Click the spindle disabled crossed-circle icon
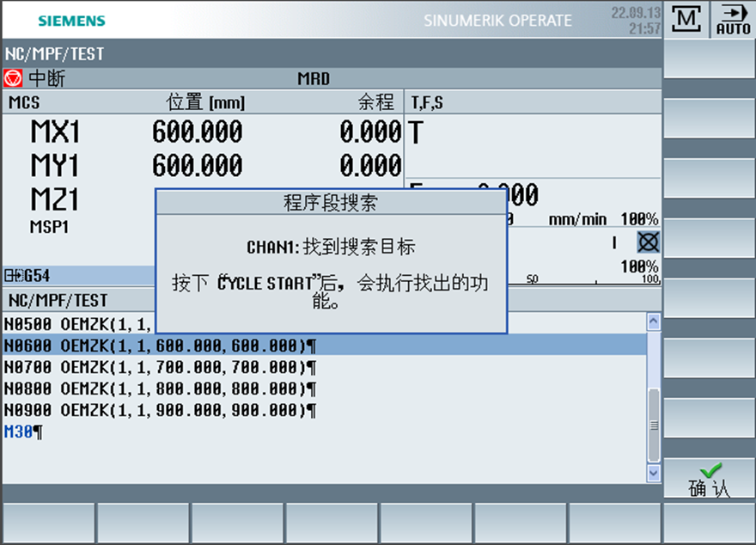This screenshot has width=756, height=545. click(x=648, y=242)
